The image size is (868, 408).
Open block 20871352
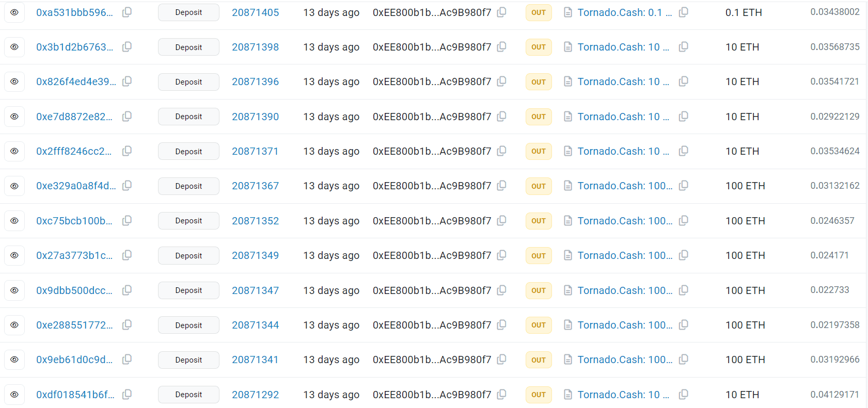click(x=255, y=221)
